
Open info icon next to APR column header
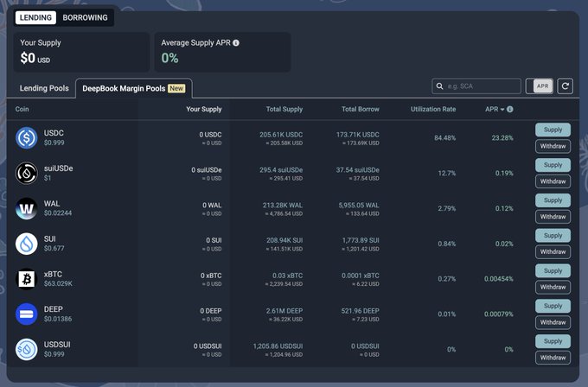coord(510,110)
